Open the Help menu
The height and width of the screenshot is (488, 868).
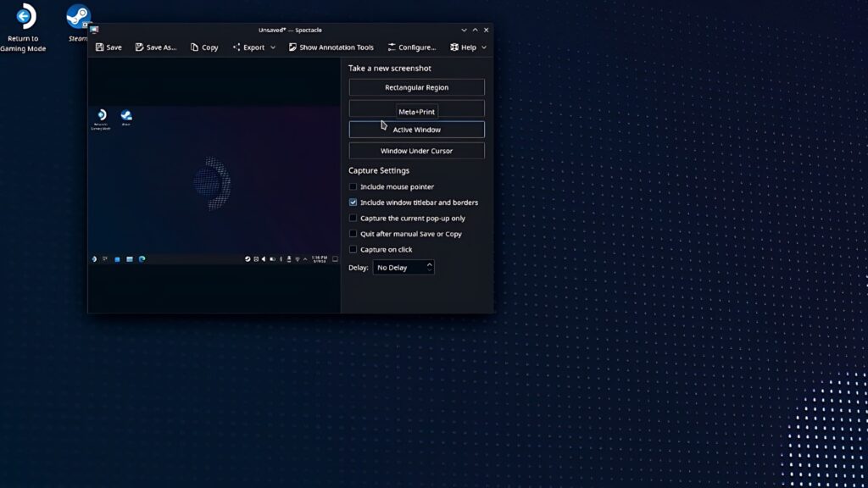(465, 47)
